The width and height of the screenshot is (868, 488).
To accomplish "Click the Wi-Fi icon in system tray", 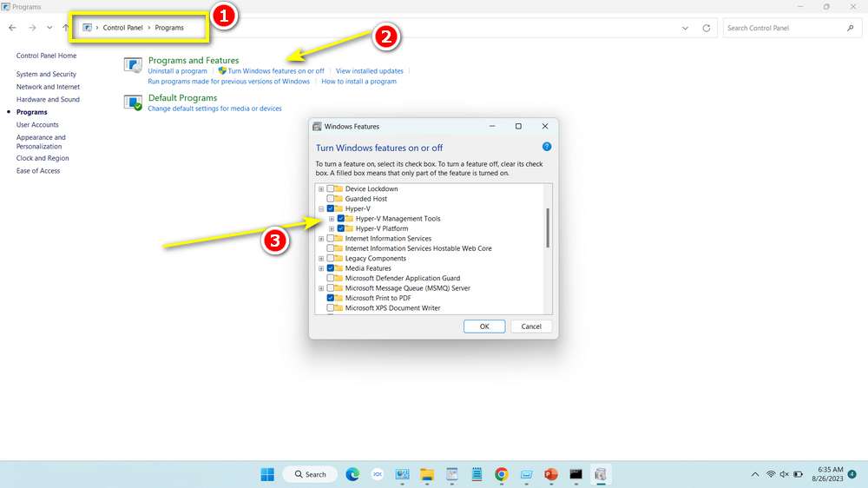I will [x=771, y=474].
